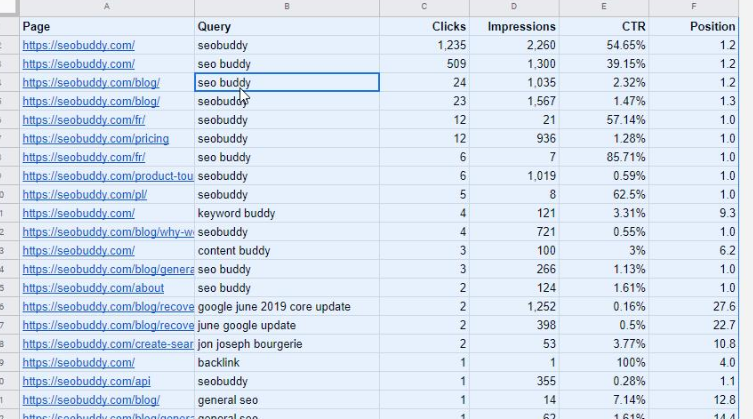The width and height of the screenshot is (753, 419).
Task: Open the seobuddy.com/api link
Action: [x=86, y=382]
